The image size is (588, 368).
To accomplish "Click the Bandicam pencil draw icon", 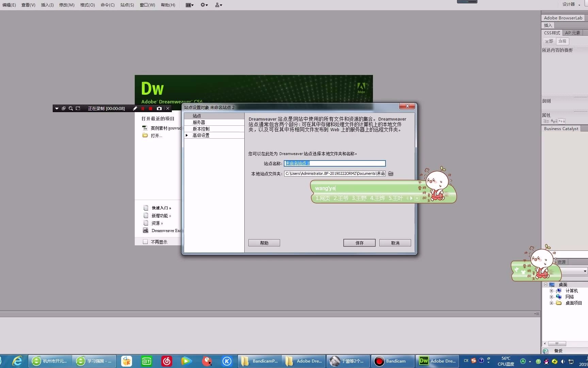I will (135, 108).
